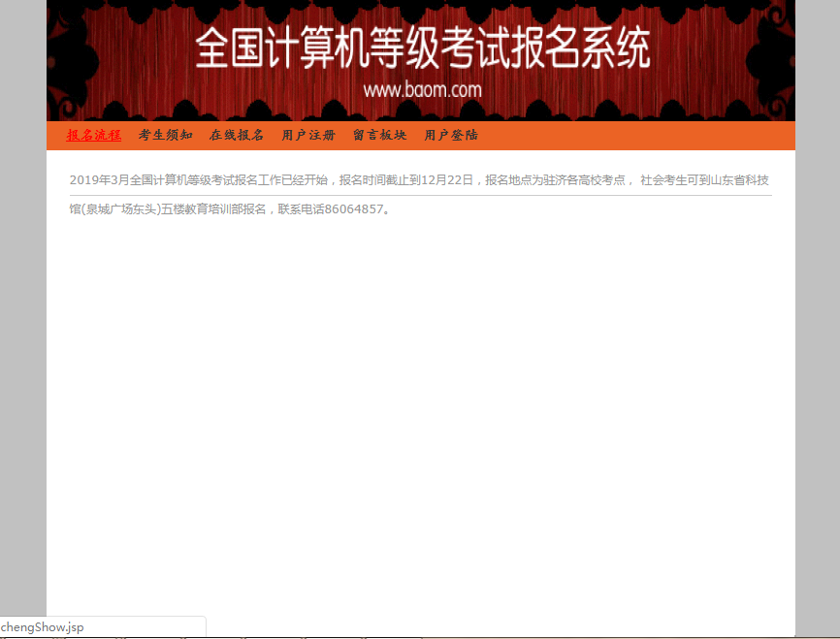This screenshot has width=840, height=639.
Task: Click the 用户登陆 menu item
Action: click(x=450, y=135)
